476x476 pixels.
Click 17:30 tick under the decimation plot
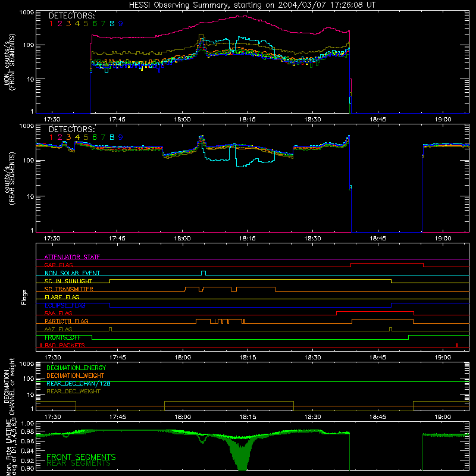coord(53,417)
